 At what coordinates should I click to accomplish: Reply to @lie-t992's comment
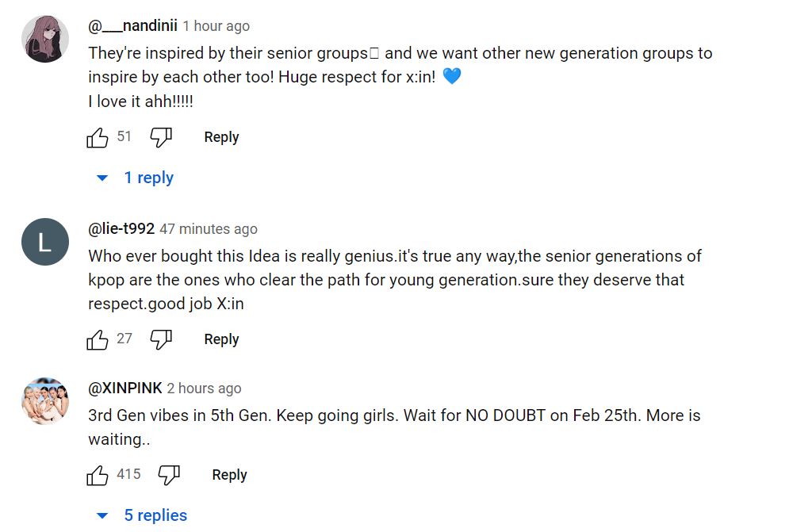pos(221,339)
